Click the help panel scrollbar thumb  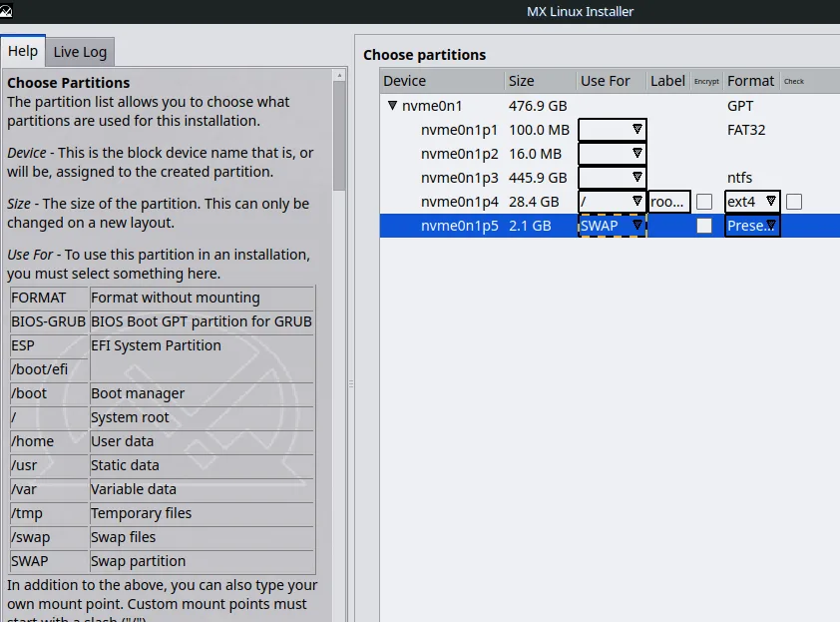[339, 136]
